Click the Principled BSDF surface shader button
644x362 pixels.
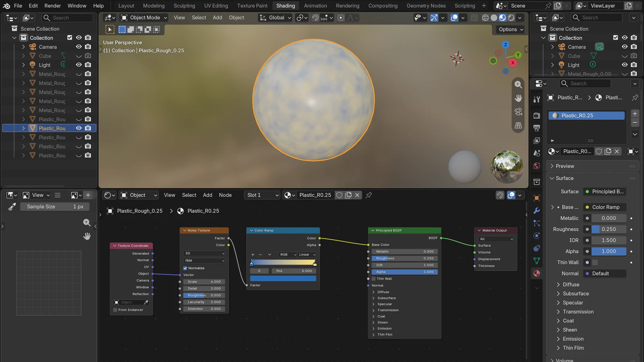(x=605, y=192)
